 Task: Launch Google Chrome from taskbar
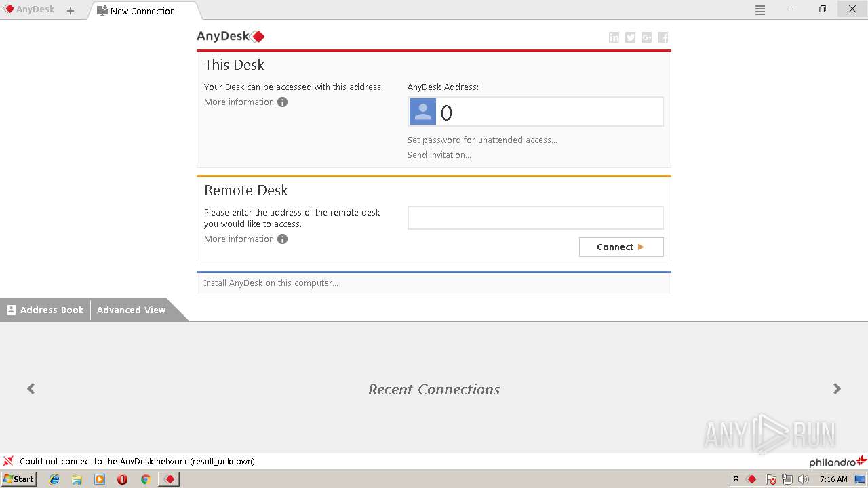point(145,479)
